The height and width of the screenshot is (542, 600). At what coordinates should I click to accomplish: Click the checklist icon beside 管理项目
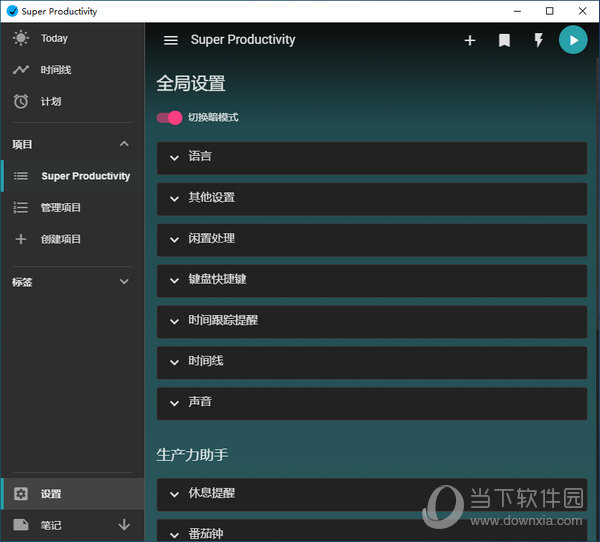coord(21,207)
